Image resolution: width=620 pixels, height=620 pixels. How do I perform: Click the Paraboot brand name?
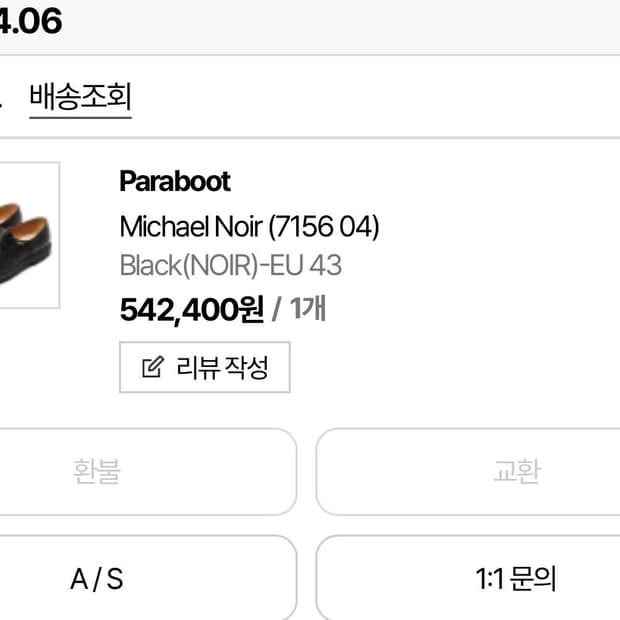point(175,181)
